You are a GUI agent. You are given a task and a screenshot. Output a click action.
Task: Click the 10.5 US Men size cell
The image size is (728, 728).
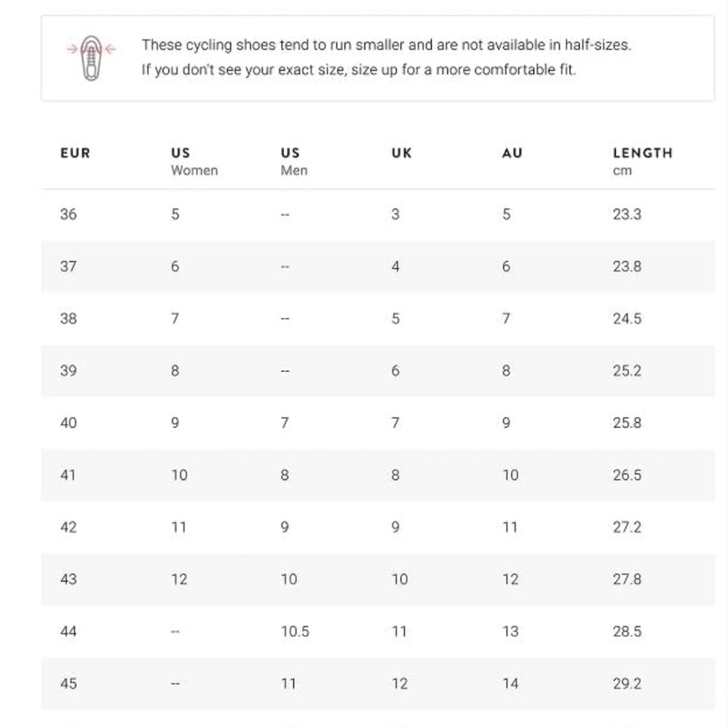point(295,631)
